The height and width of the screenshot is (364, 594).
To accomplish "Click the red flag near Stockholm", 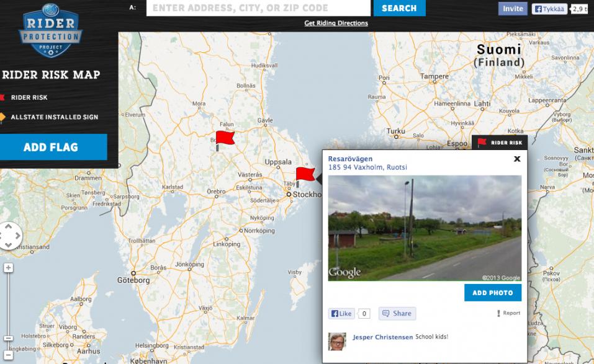I will point(304,174).
